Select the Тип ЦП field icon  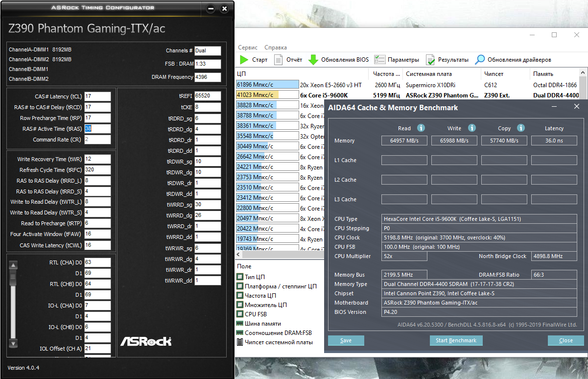tap(240, 277)
